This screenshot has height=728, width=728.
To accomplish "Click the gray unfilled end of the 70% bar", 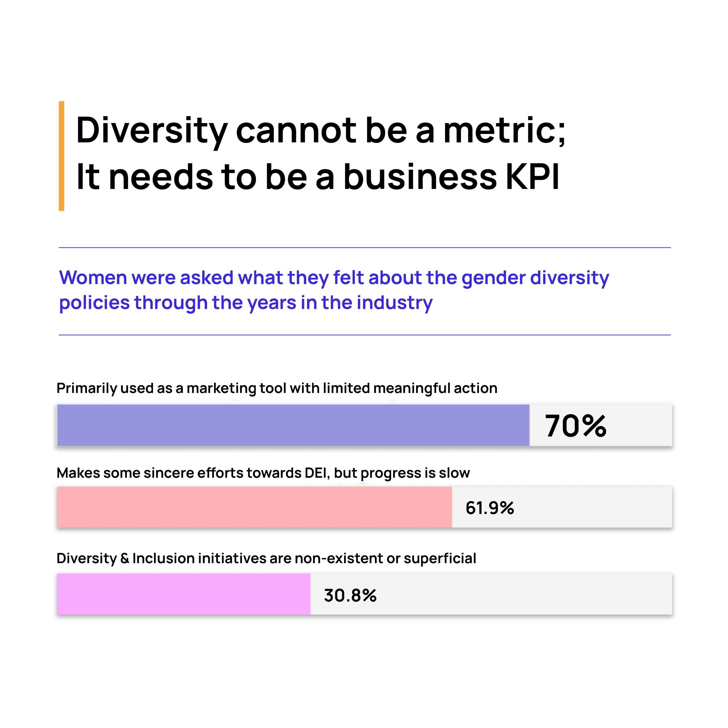I will click(x=641, y=425).
